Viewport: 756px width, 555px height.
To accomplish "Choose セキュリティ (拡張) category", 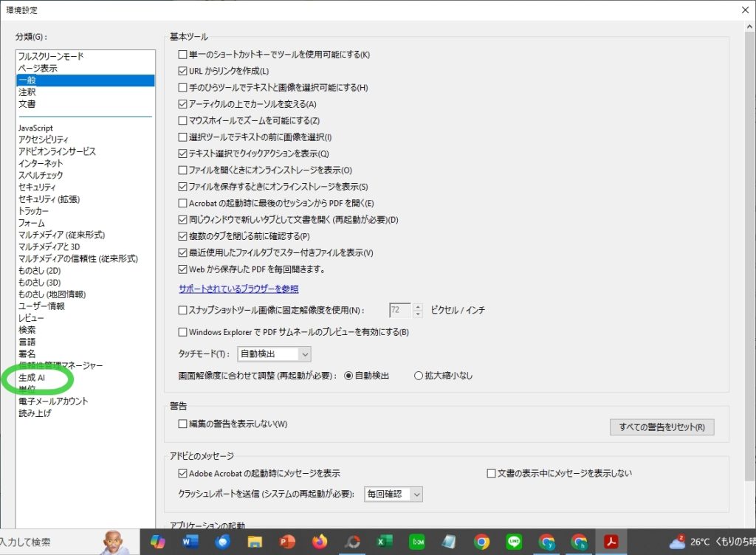I will point(49,199).
